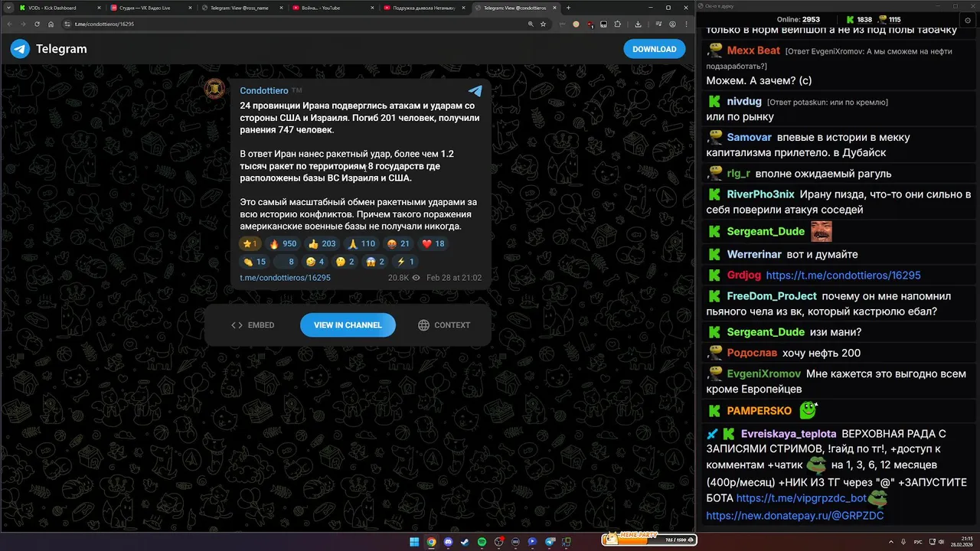Bookmark this page with the star icon
Viewport: 980px width, 551px height.
[x=543, y=24]
